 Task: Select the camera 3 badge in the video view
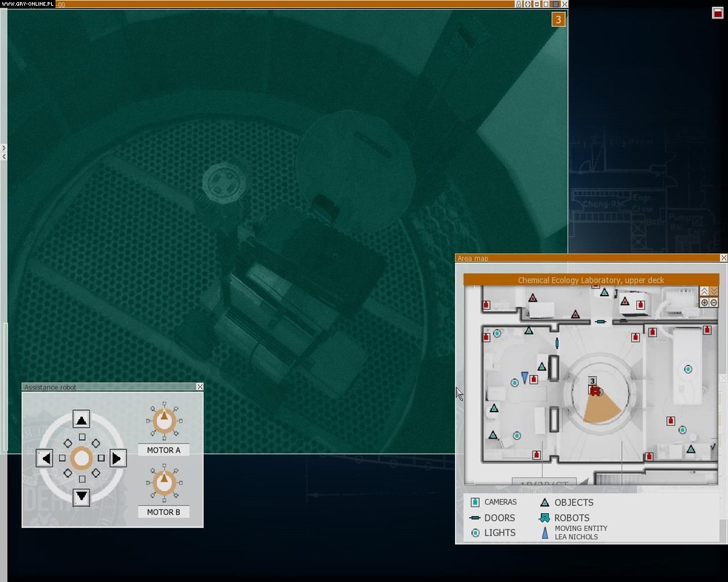point(558,20)
